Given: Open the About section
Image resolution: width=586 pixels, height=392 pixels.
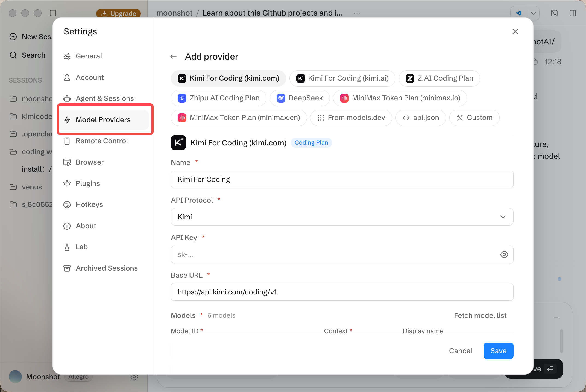Looking at the screenshot, I should (x=104, y=226).
